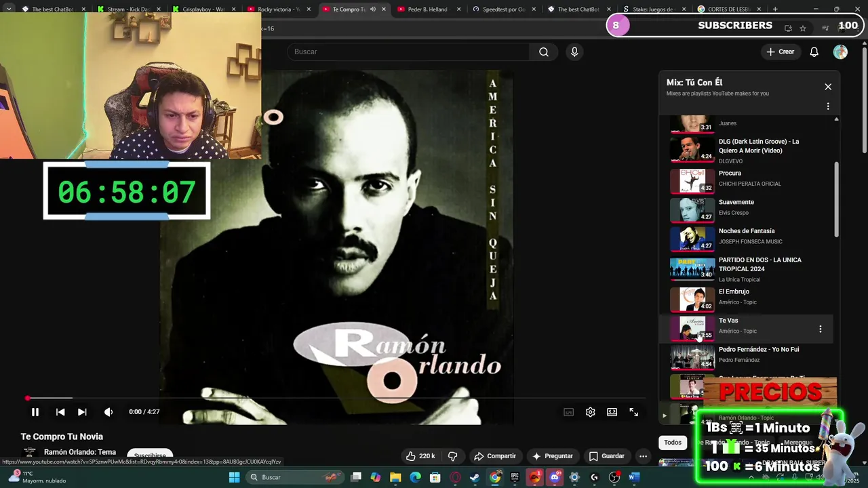
Task: Launch Microsoft Edge from taskbar
Action: pyautogui.click(x=415, y=477)
